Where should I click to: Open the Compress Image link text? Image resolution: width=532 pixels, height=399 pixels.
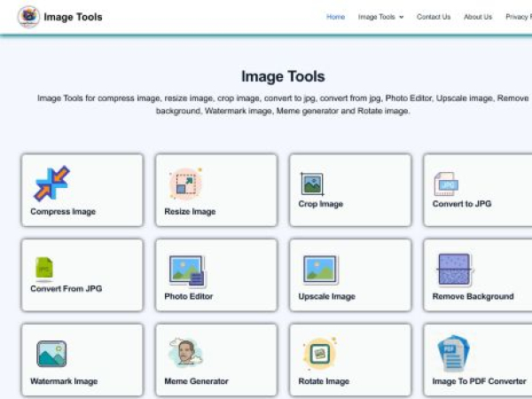pyautogui.click(x=63, y=212)
